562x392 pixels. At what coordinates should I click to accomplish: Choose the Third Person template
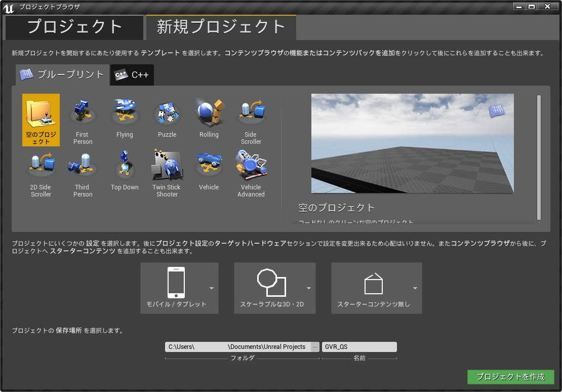pos(83,173)
